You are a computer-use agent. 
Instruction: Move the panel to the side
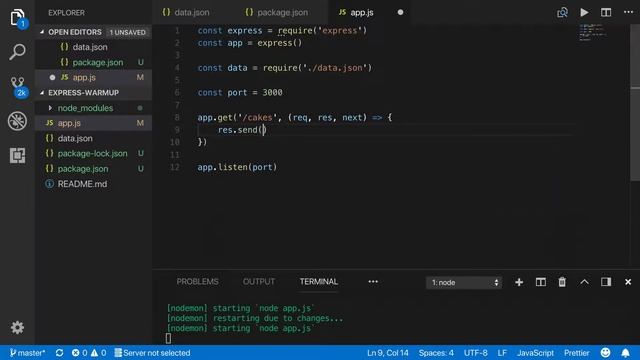coord(606,282)
